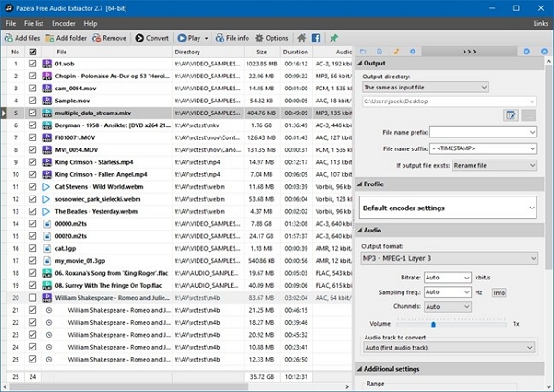Click the blue gear icon in the settings panel header
Viewport: 554px width, 392px height.
click(x=413, y=52)
